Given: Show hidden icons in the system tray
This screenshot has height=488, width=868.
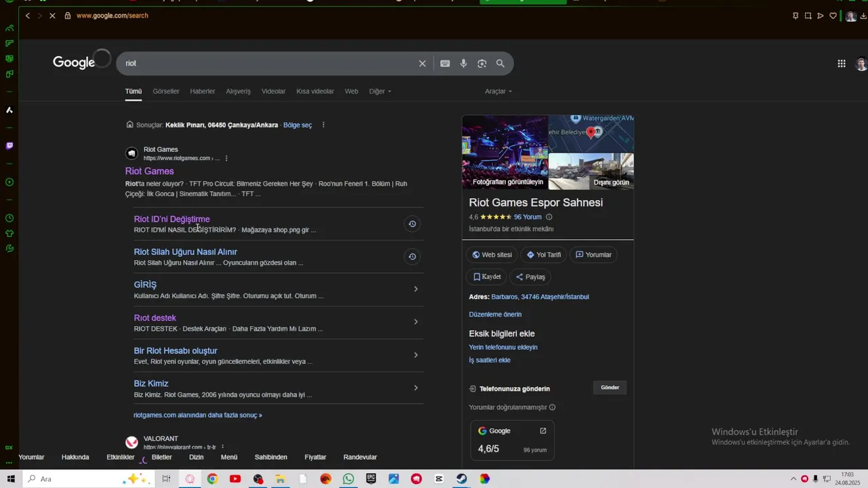Looking at the screenshot, I should 793,479.
